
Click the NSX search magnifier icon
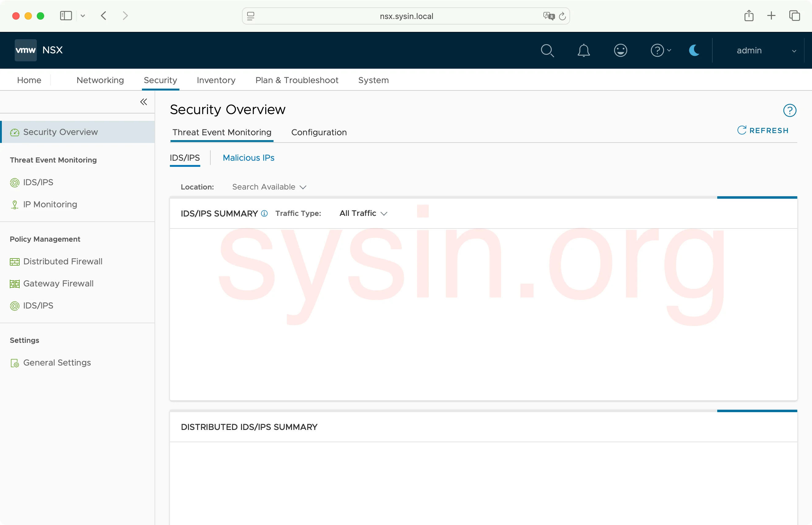point(547,51)
